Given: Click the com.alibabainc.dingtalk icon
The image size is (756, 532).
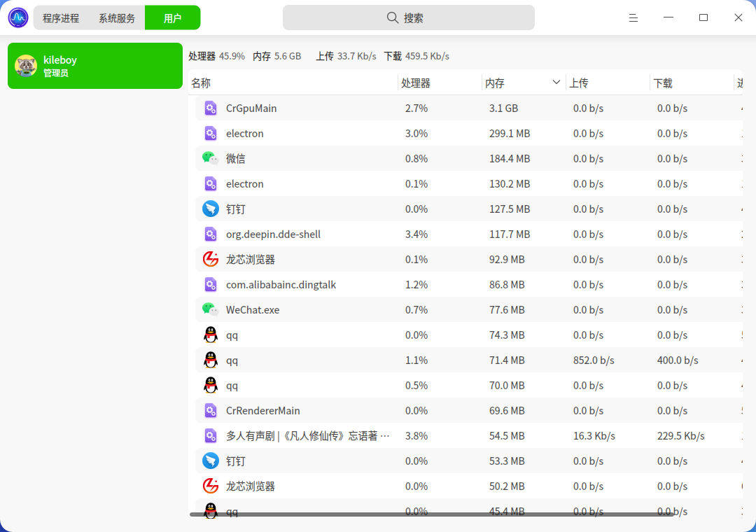Looking at the screenshot, I should tap(211, 285).
